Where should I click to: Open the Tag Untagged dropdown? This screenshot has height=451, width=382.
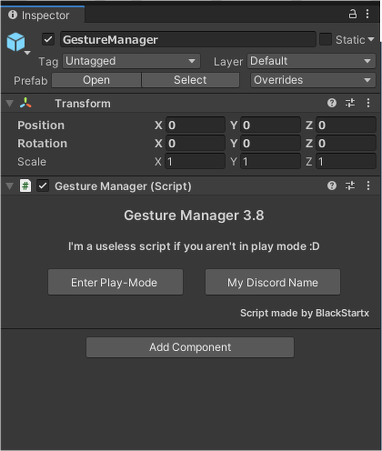131,61
